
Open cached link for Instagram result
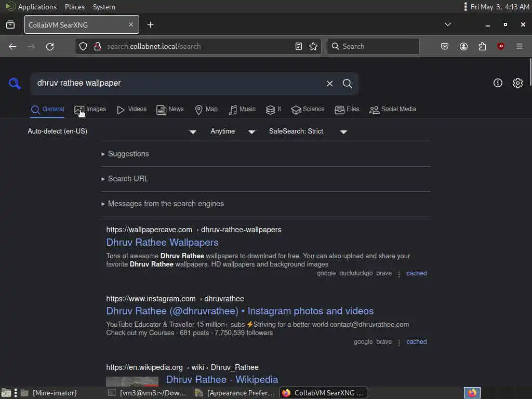pyautogui.click(x=416, y=342)
